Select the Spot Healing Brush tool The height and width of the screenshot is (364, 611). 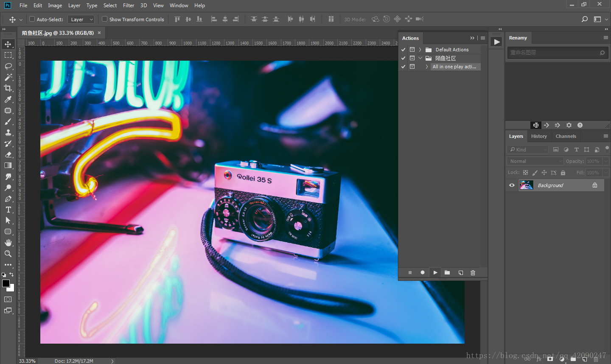[8, 110]
